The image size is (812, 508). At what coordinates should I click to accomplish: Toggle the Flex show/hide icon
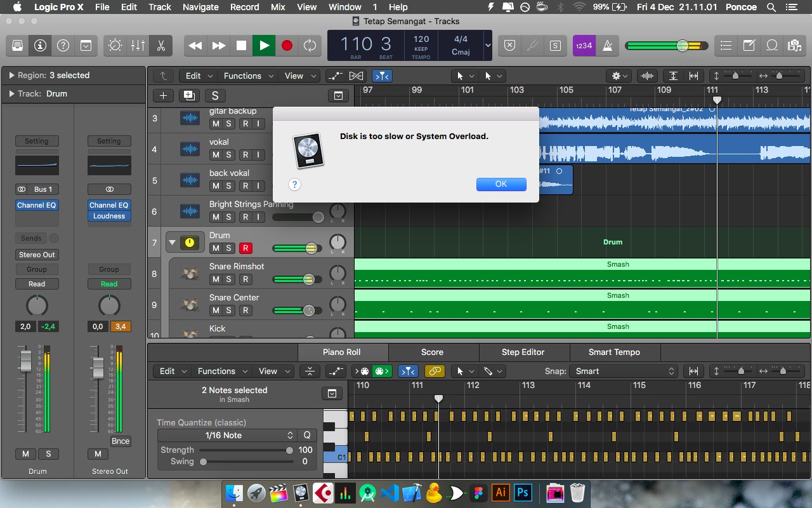[357, 76]
